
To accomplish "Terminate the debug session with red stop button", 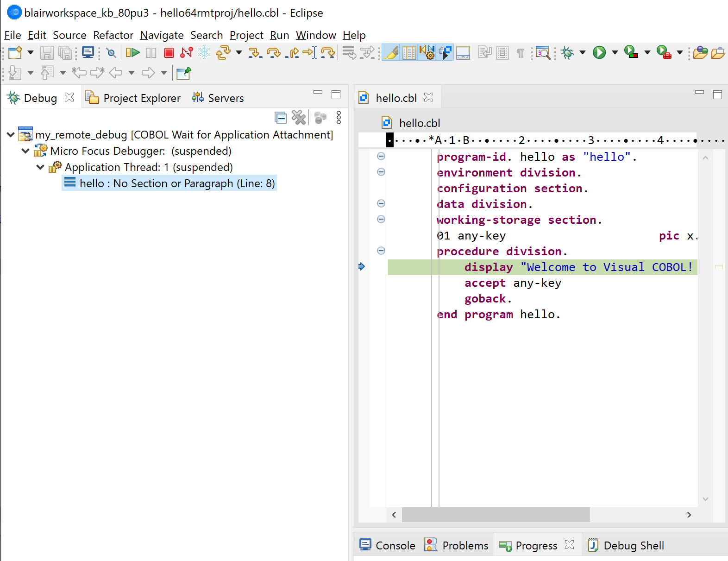I will point(169,53).
